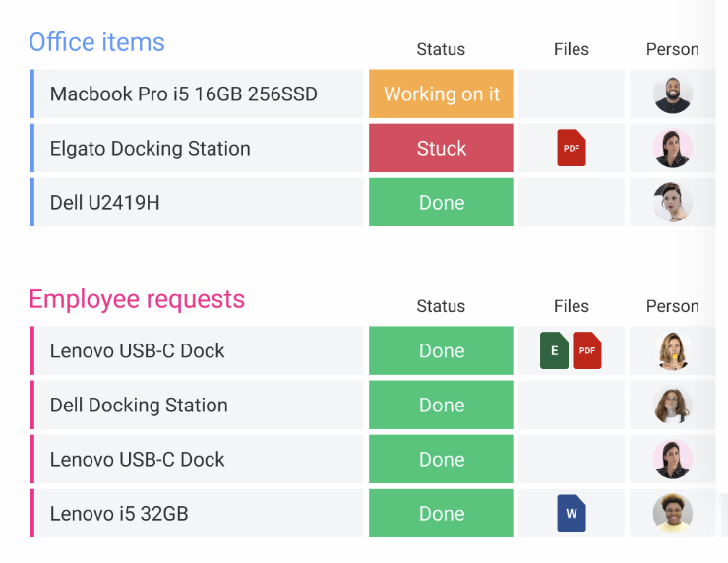Viewport: 728px width, 563px height.
Task: Click the 'Employee requests' group title
Action: point(137,299)
